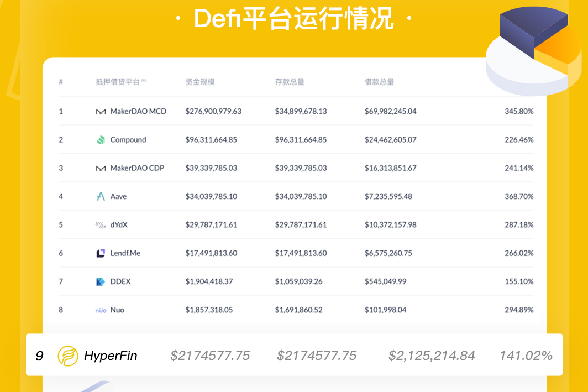Click Lendf.Me loan total $6,575,260.75

point(388,253)
